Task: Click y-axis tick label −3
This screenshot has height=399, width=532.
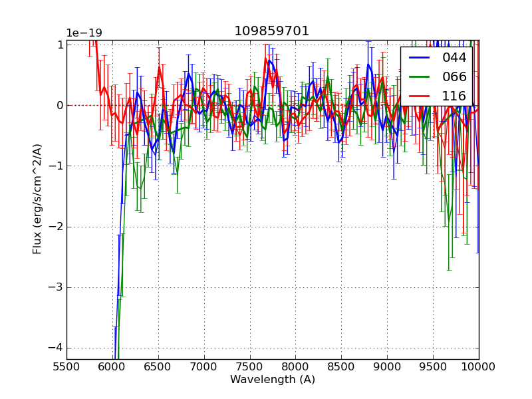Action: point(57,287)
